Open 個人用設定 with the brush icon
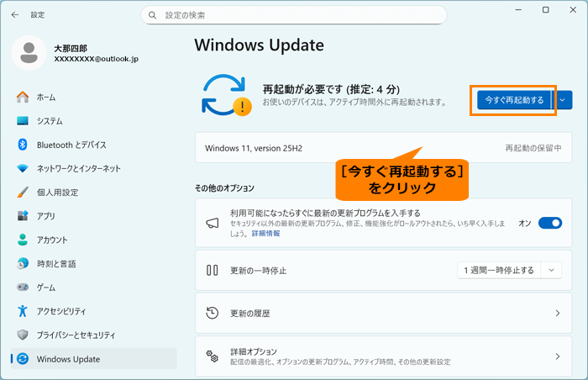 (23, 192)
